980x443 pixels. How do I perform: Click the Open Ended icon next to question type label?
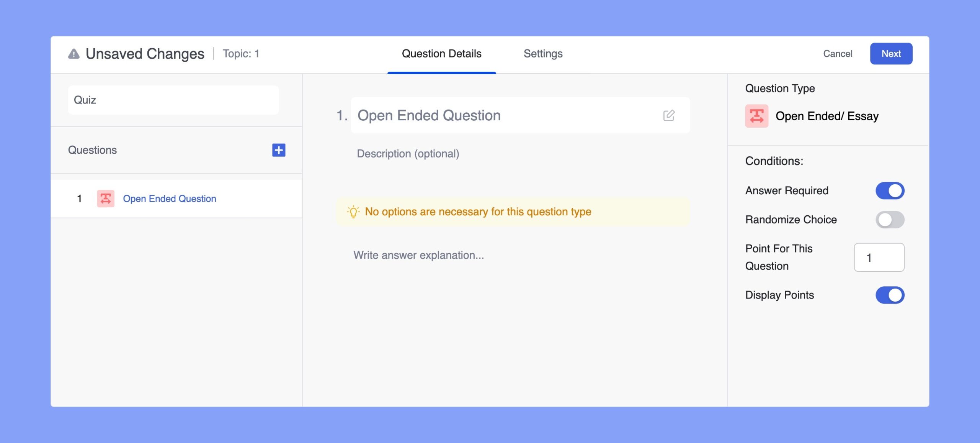[757, 115]
